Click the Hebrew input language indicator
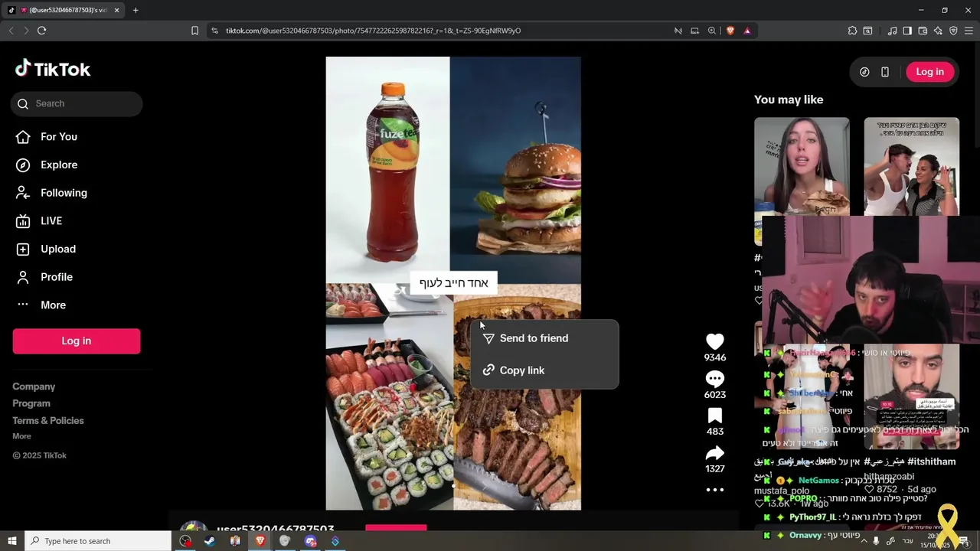The width and height of the screenshot is (980, 551). [907, 541]
